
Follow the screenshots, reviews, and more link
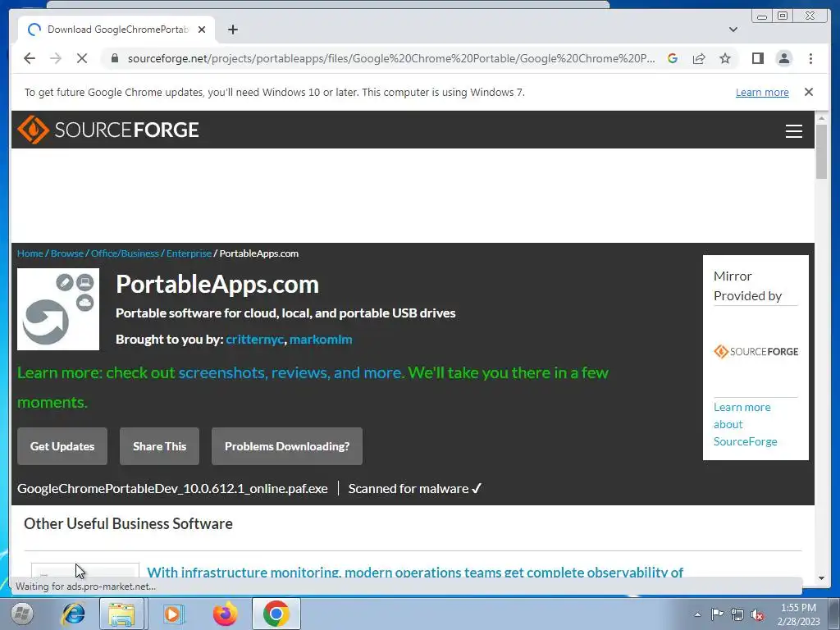coord(291,373)
